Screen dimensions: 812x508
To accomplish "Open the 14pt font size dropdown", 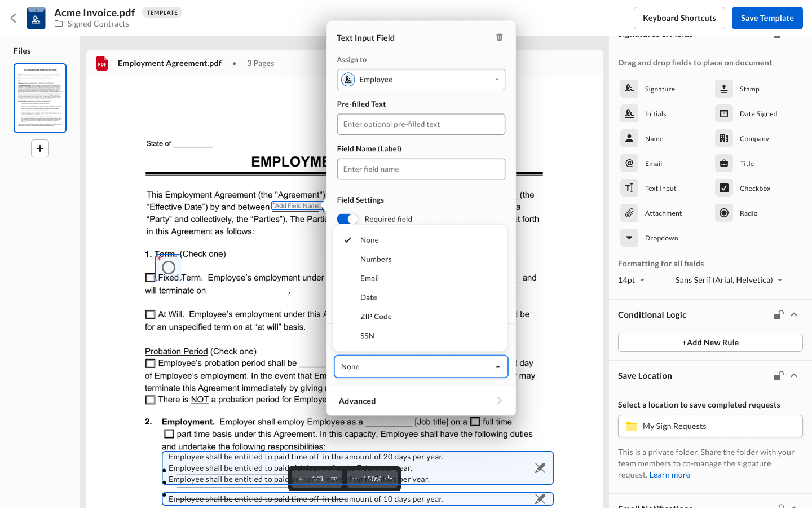I will click(x=631, y=280).
